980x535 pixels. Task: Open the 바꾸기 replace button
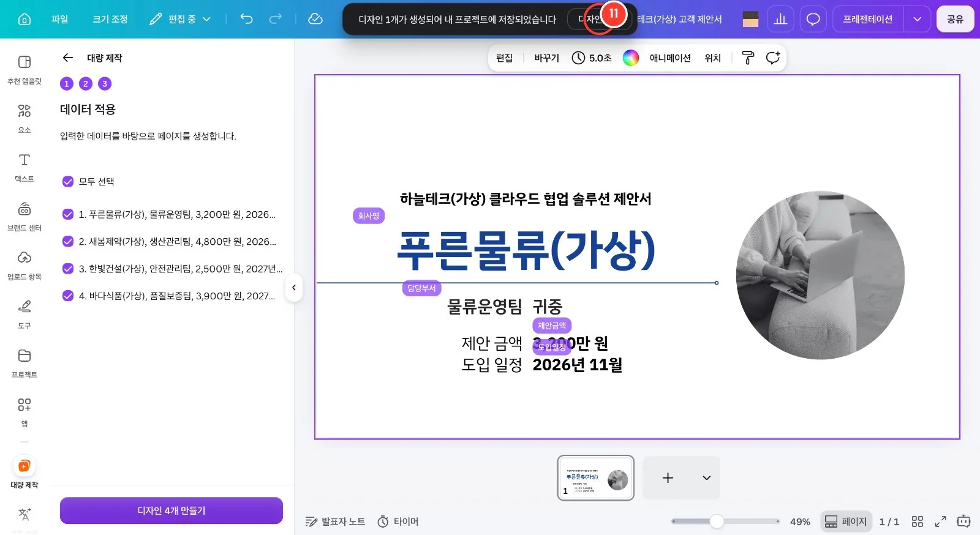click(x=546, y=58)
